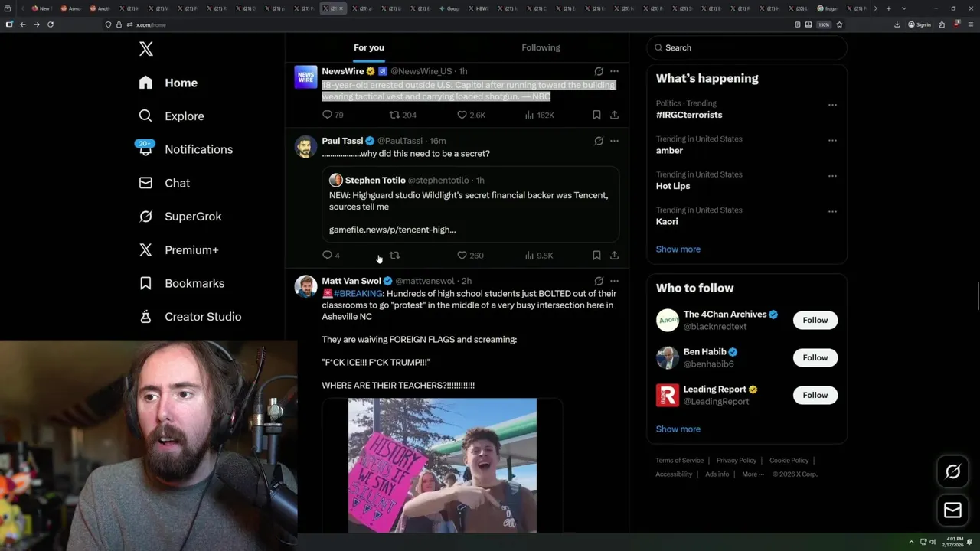Reply to the NewsWire post
This screenshot has height=551, width=980.
coord(333,115)
